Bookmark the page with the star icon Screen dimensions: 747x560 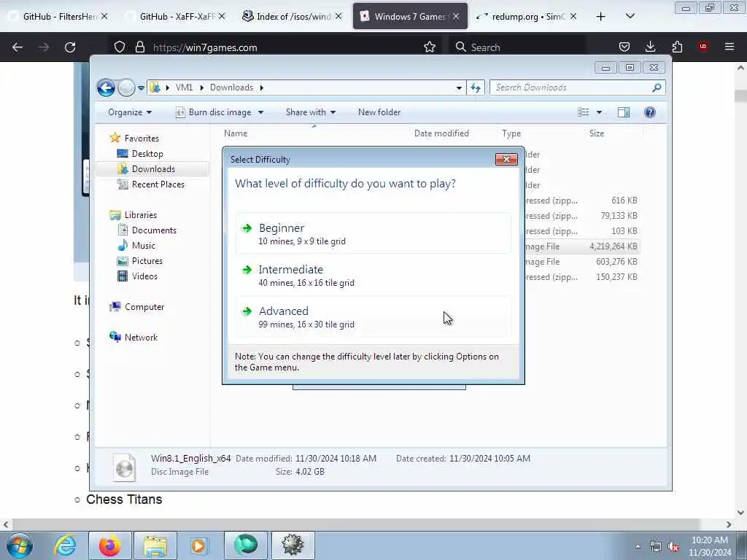(430, 47)
